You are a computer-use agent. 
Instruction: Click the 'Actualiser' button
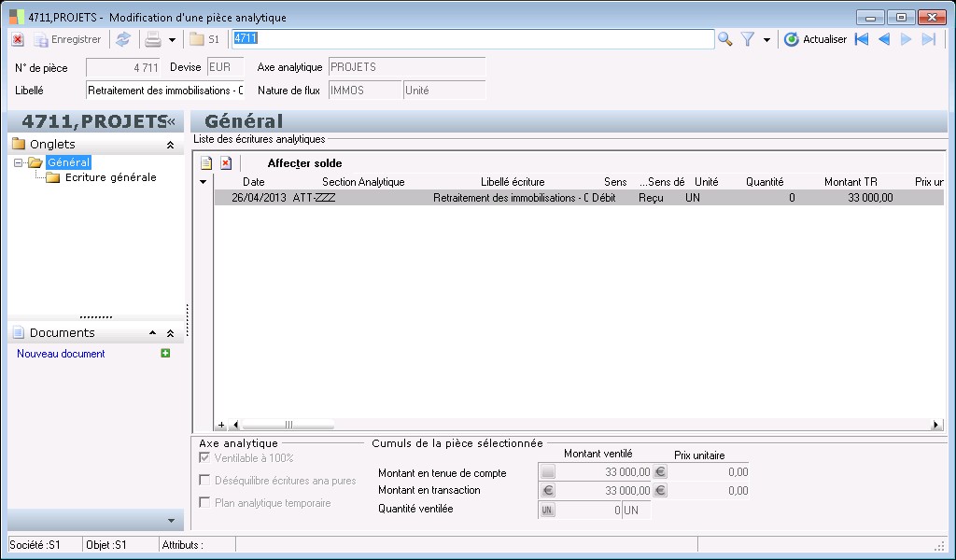[x=815, y=39]
